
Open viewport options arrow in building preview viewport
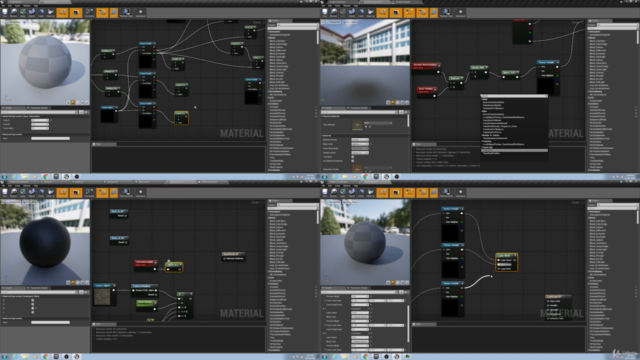(x=323, y=22)
